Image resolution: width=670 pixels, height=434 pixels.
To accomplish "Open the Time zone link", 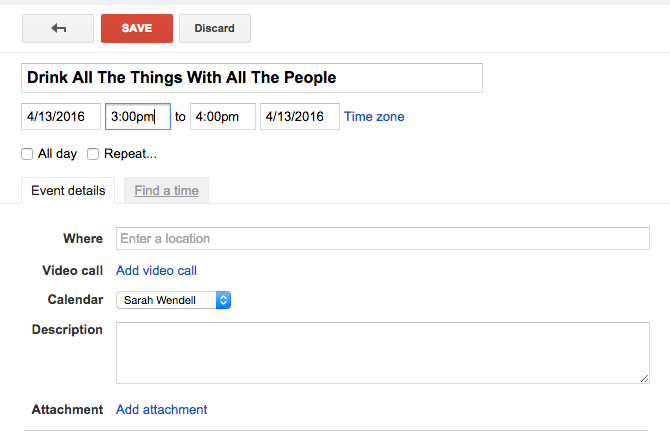I will coord(374,117).
